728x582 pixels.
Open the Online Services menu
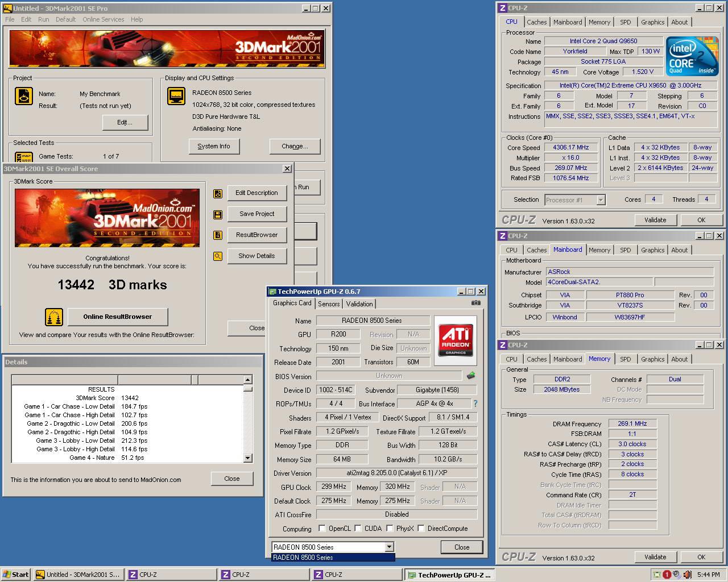tap(103, 19)
